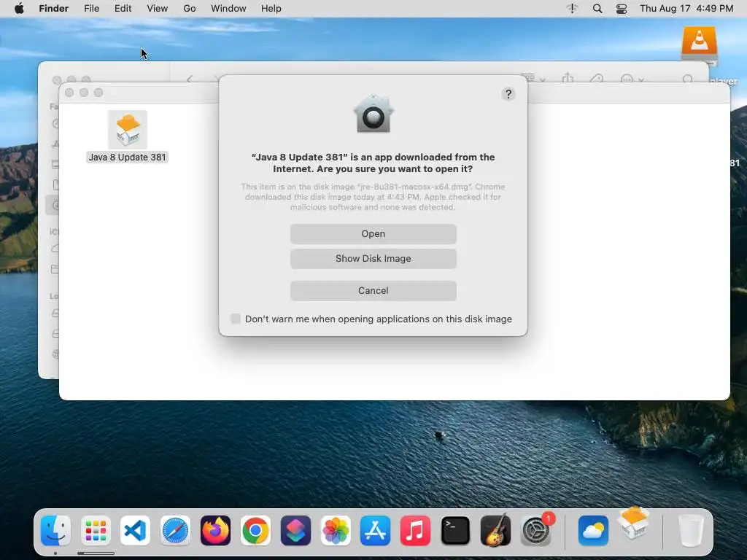This screenshot has width=747, height=560.
Task: Open the Finder menu
Action: tap(54, 8)
